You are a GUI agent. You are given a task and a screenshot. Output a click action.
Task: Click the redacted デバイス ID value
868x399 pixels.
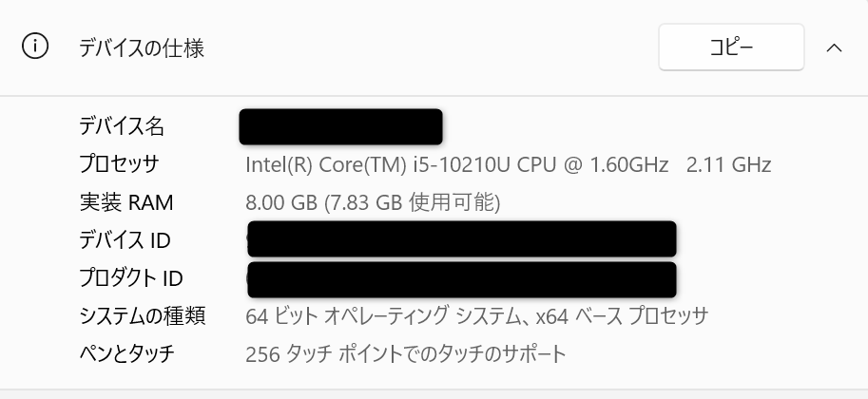tap(462, 239)
